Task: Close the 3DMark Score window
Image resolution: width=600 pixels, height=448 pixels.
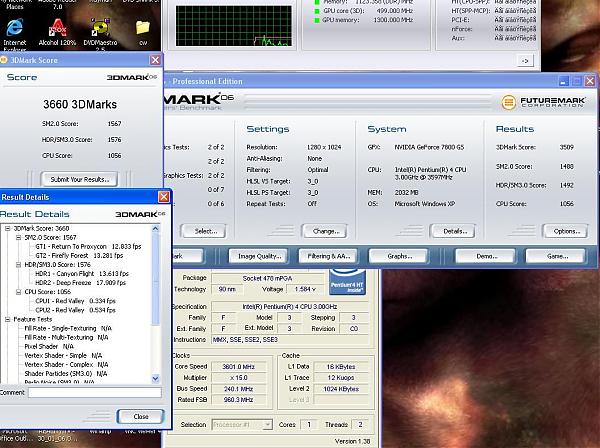Action: pyautogui.click(x=155, y=60)
